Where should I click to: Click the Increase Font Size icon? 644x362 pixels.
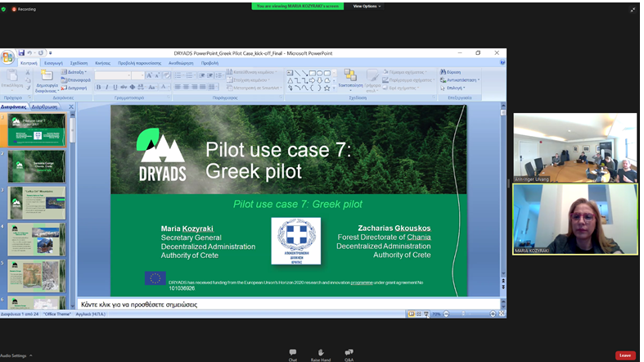[150, 75]
